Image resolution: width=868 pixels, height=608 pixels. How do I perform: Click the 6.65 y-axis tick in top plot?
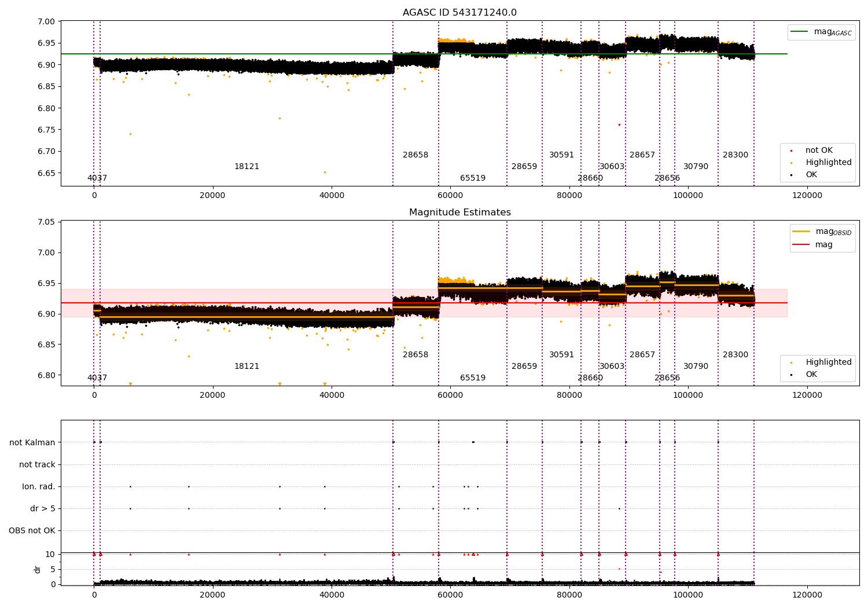click(46, 173)
